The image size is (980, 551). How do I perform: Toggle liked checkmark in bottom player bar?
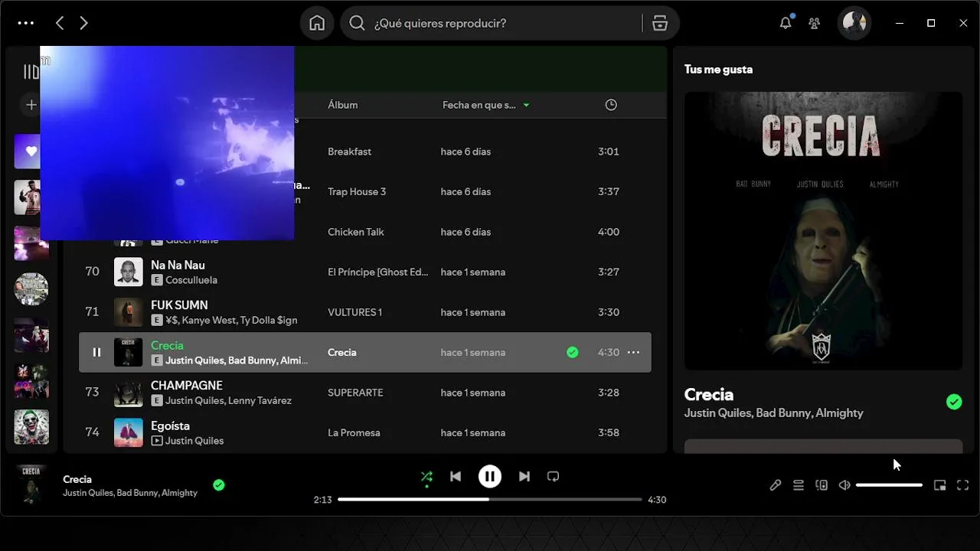pyautogui.click(x=219, y=484)
